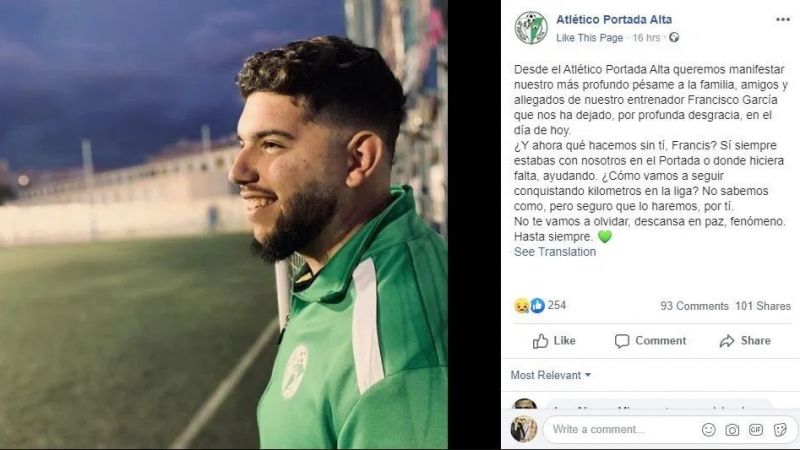This screenshot has width=800, height=450.
Task: Open the emoji picker in comment box
Action: [709, 430]
